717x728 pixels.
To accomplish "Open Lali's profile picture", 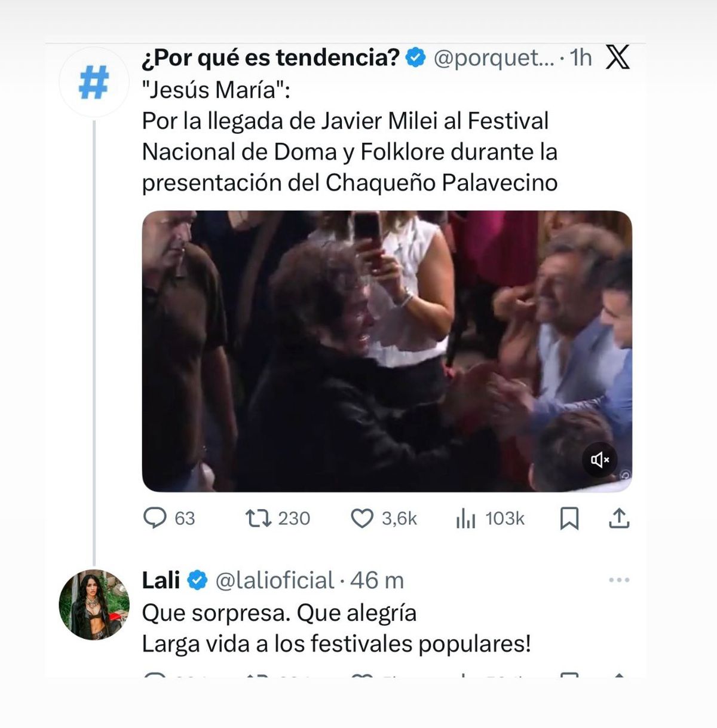I will (x=94, y=604).
